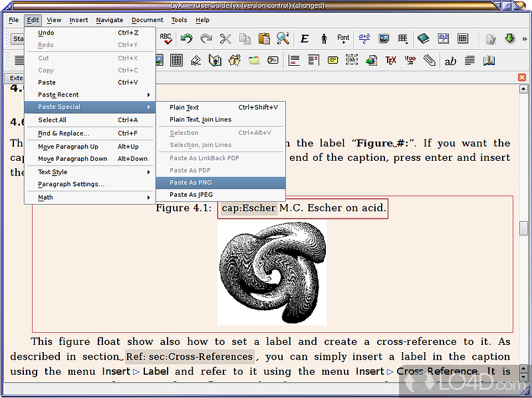Click the cap:Escher label inset
The height and width of the screenshot is (398, 532).
(247, 208)
